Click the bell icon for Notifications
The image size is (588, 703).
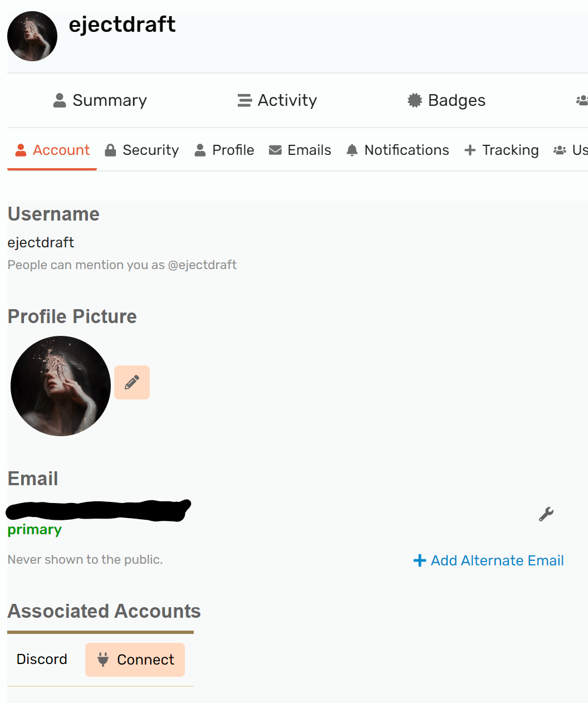(352, 150)
